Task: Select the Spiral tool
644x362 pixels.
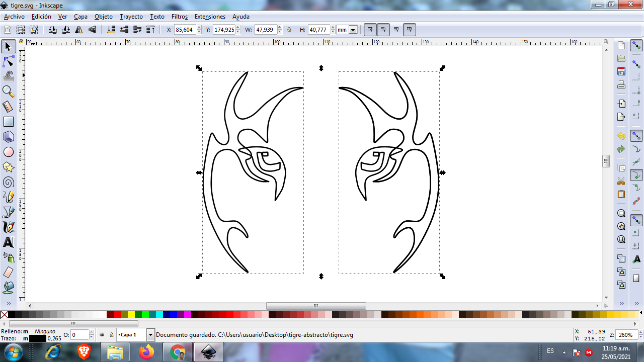Action: (x=8, y=182)
